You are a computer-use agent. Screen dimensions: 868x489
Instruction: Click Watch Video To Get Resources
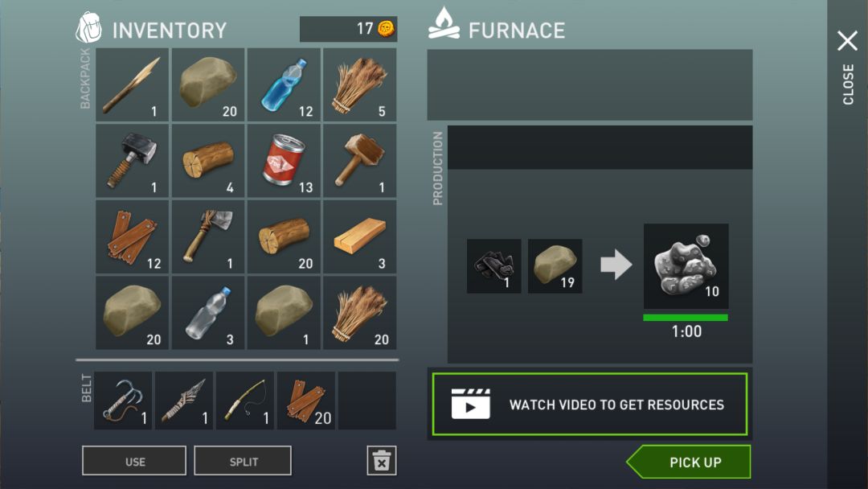[590, 405]
